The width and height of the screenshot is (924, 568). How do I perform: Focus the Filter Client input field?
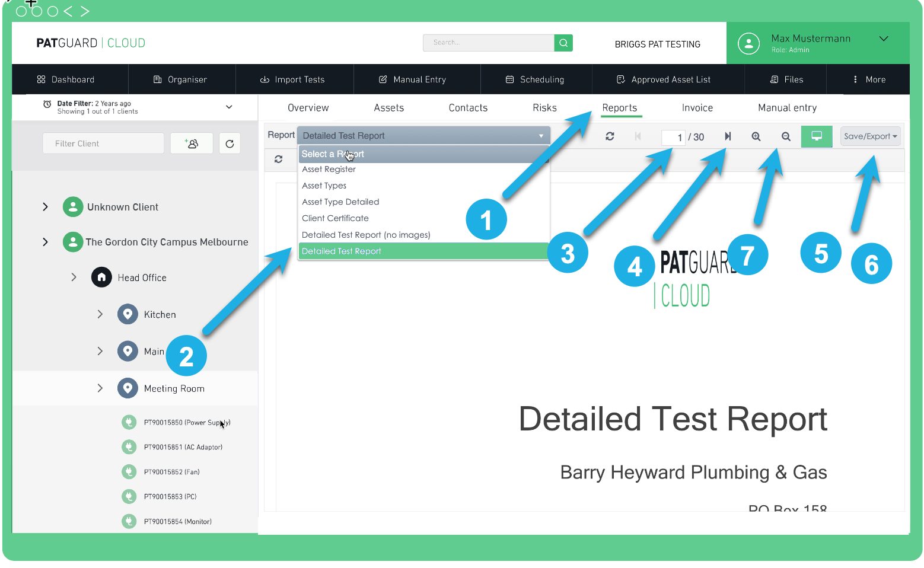click(x=103, y=143)
